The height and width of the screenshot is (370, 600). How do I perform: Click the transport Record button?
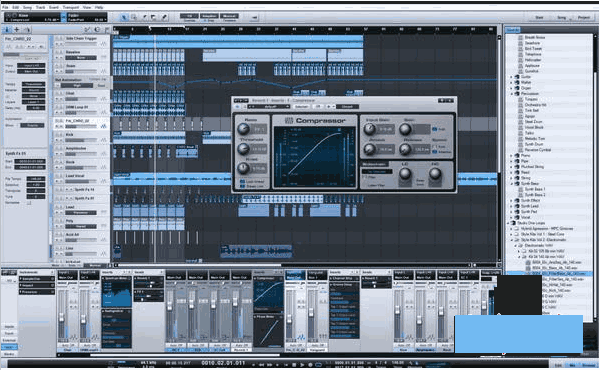click(310, 365)
